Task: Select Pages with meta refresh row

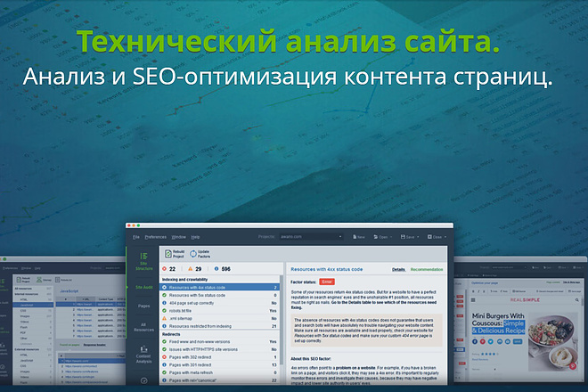Action: (x=220, y=372)
